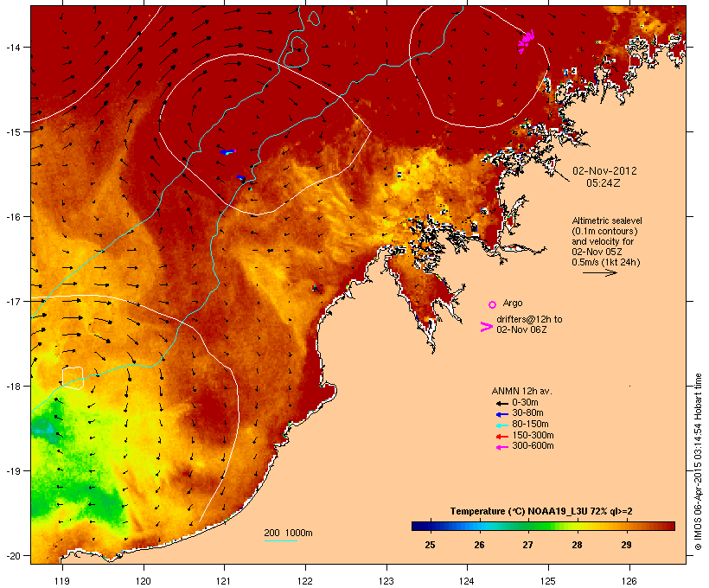Click the latitude axis label -17
The image size is (709, 588).
coord(13,301)
